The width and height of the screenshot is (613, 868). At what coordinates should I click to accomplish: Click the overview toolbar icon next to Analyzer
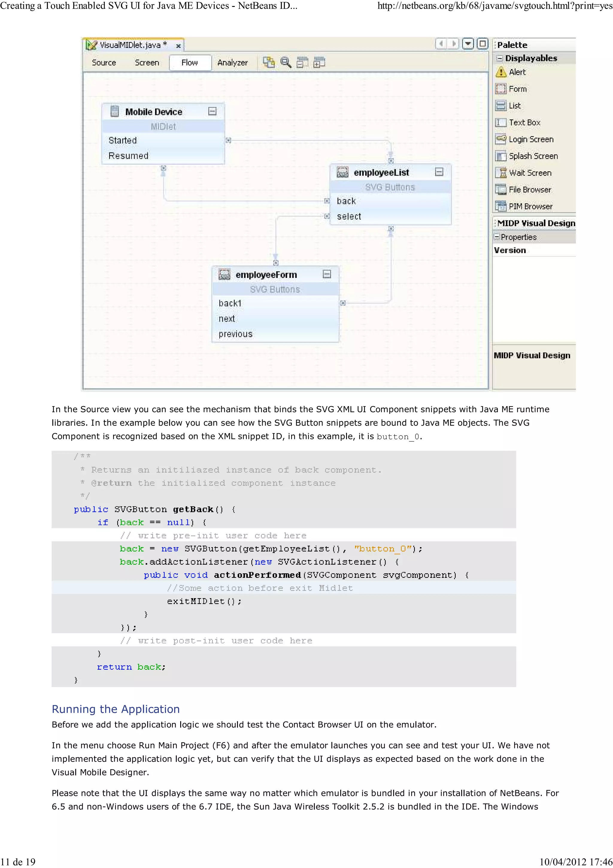point(268,62)
